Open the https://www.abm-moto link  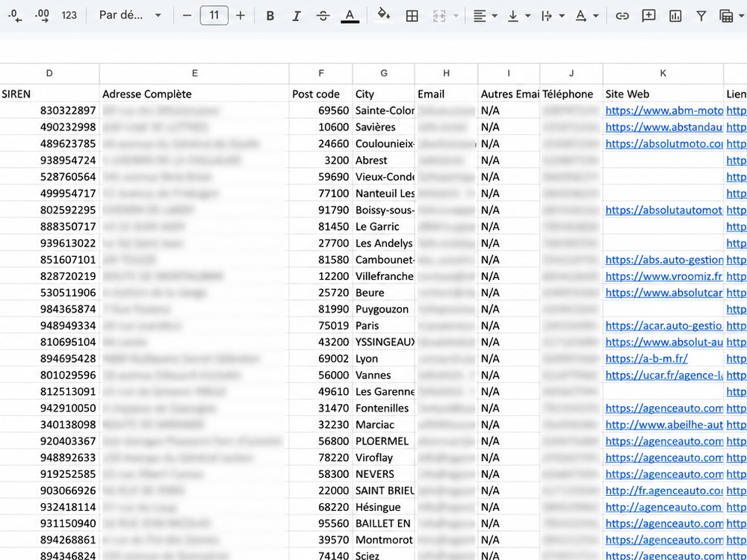664,111
